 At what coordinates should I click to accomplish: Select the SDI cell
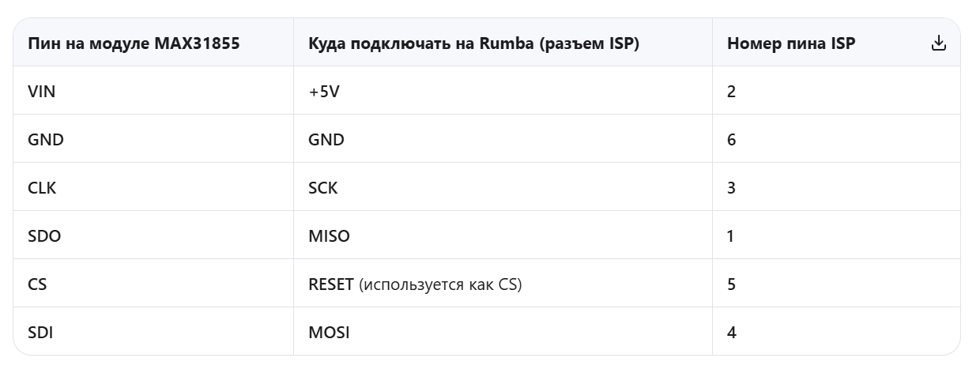40,333
